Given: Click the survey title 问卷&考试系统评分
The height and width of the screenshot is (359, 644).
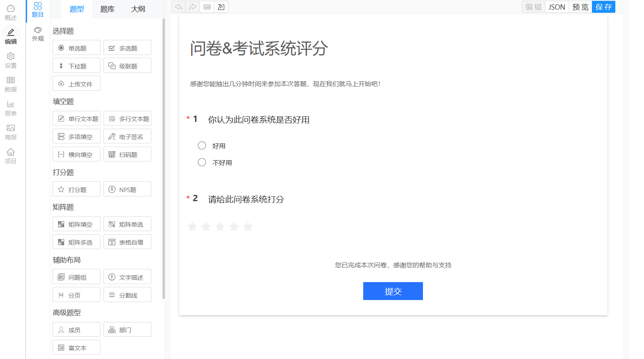Looking at the screenshot, I should (x=259, y=49).
